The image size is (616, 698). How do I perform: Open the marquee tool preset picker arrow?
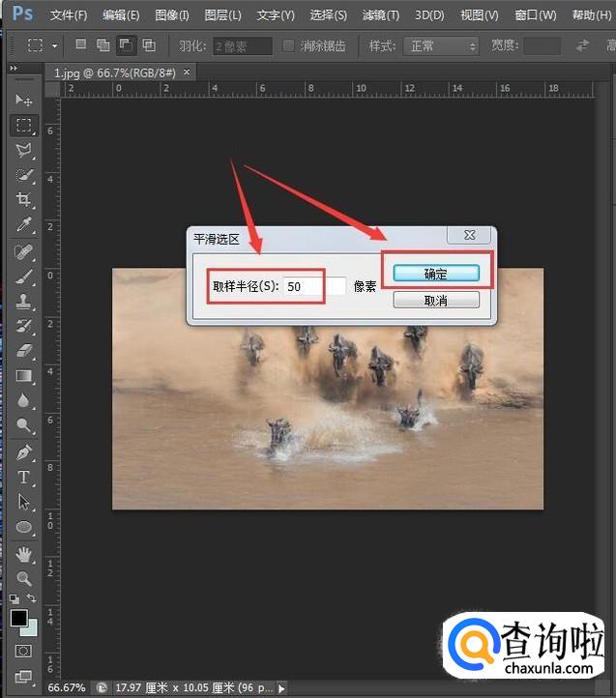pyautogui.click(x=54, y=45)
